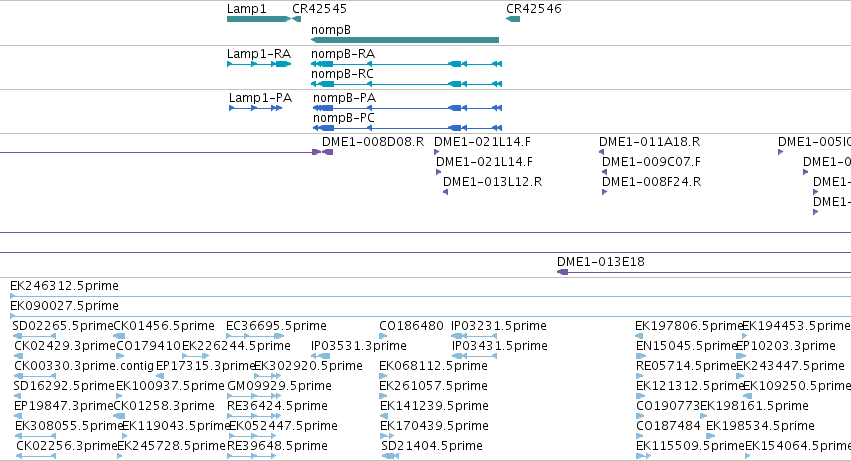Click the DME1-011A18.R feature

click(601, 152)
